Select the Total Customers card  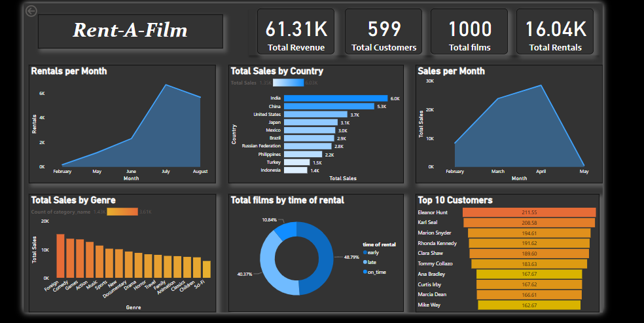coord(384,32)
